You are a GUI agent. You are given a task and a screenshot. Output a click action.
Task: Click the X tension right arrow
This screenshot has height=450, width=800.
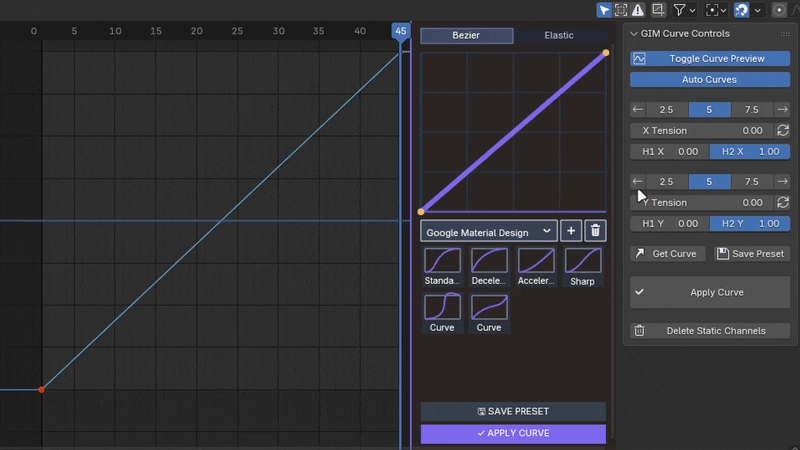pyautogui.click(x=782, y=110)
